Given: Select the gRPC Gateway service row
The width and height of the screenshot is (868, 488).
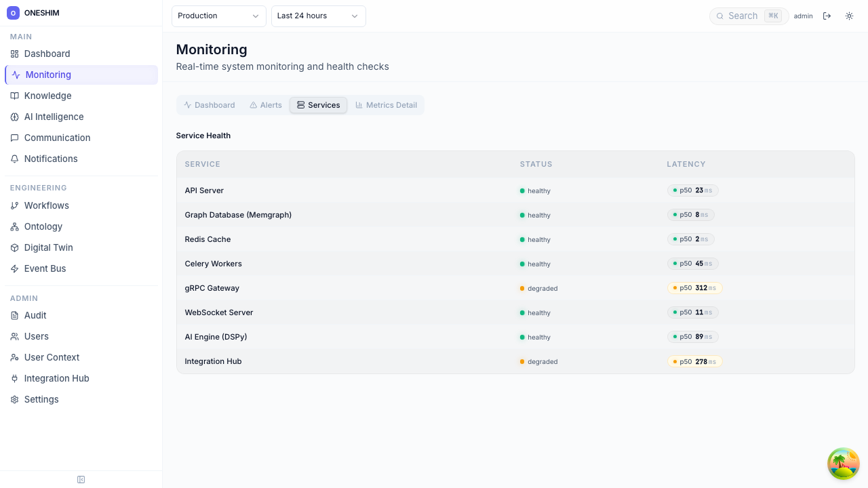Looking at the screenshot, I should click(x=212, y=288).
